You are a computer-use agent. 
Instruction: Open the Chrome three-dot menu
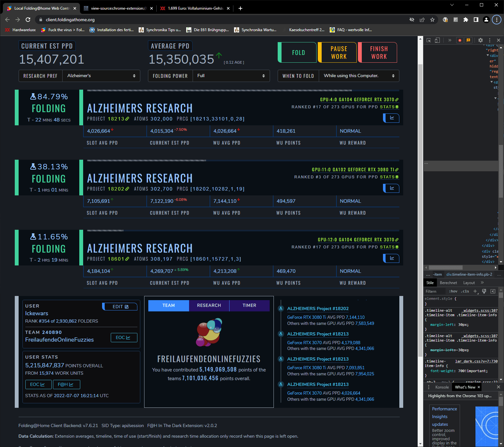pos(497,20)
